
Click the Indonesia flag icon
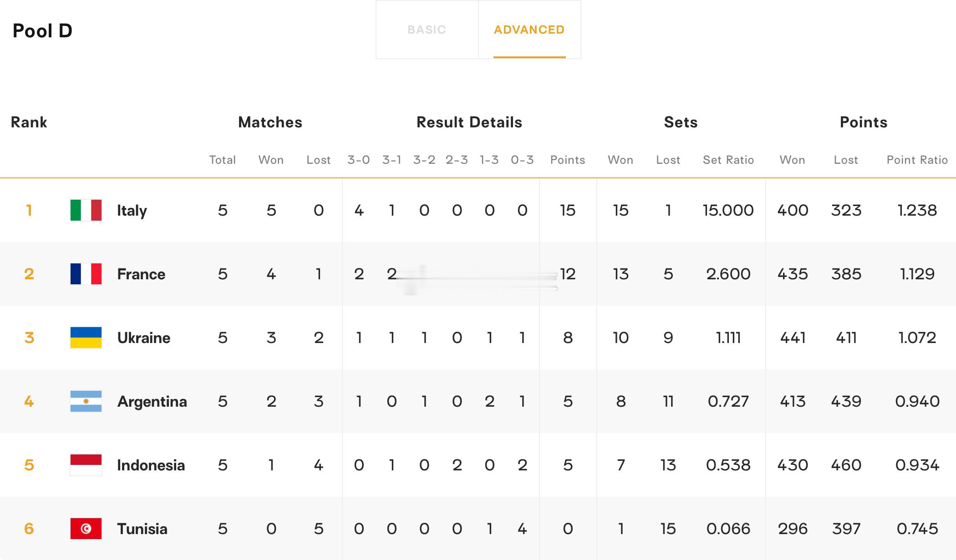click(86, 465)
